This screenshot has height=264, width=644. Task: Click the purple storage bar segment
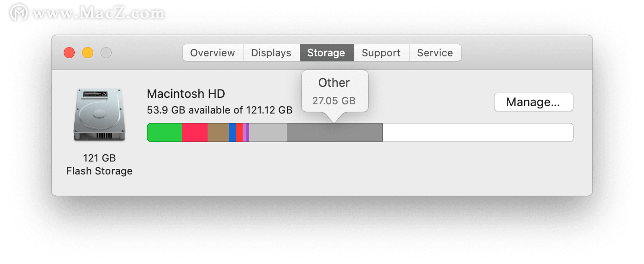coord(247,132)
